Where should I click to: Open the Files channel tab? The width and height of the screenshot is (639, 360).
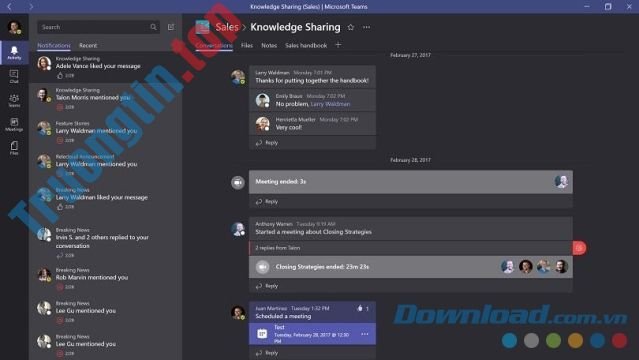(x=247, y=45)
